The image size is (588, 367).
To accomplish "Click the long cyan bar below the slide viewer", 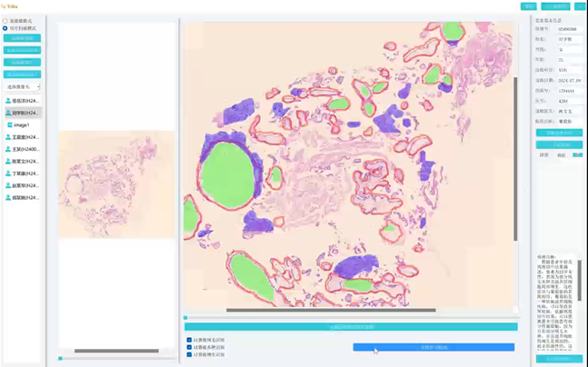I will pos(351,327).
